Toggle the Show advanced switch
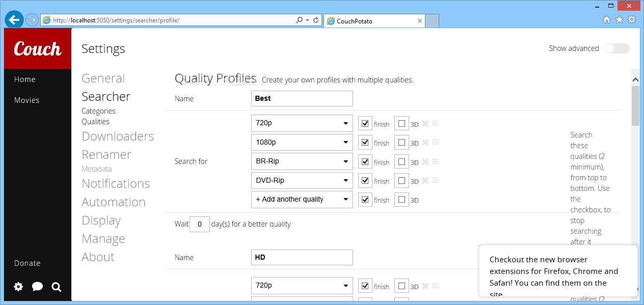The height and width of the screenshot is (305, 644). tap(616, 48)
